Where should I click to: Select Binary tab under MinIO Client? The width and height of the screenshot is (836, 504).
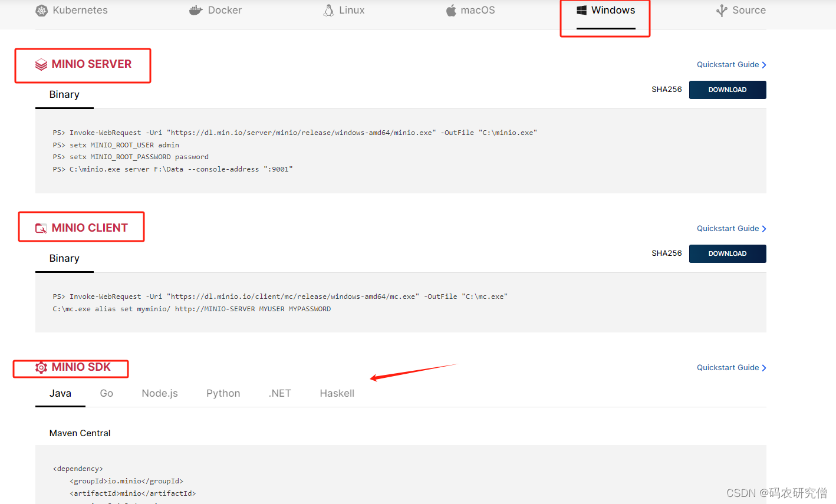pos(64,259)
